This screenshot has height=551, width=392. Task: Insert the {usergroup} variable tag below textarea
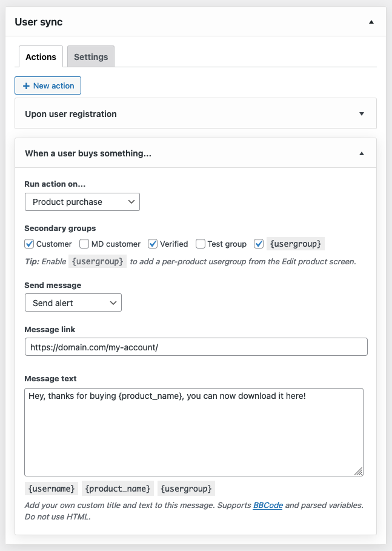coord(186,489)
